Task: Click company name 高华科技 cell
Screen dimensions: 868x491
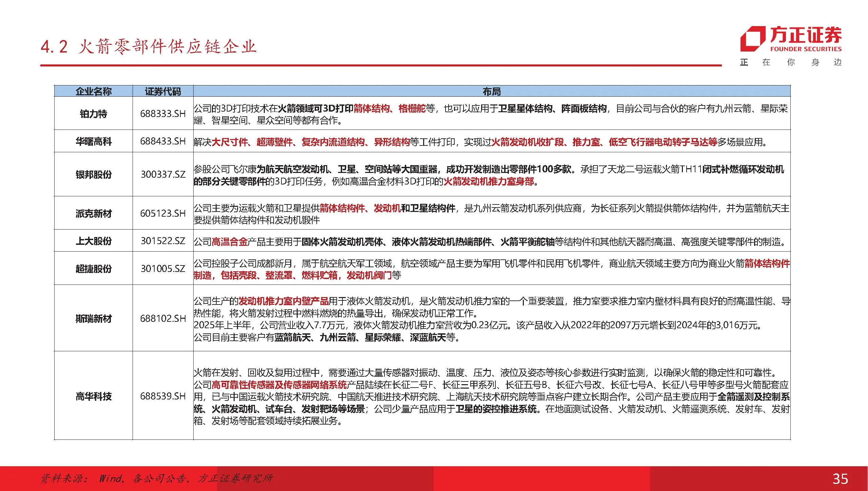Action: click(x=93, y=396)
